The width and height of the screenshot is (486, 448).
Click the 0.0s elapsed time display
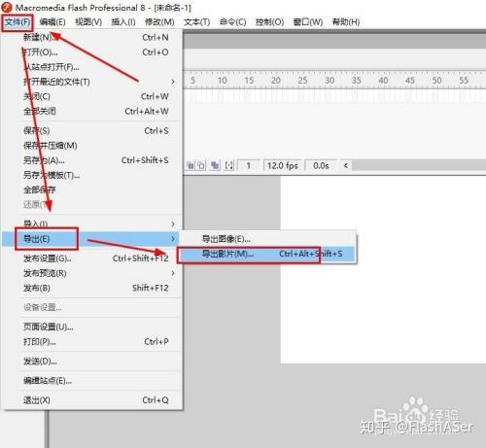[321, 165]
